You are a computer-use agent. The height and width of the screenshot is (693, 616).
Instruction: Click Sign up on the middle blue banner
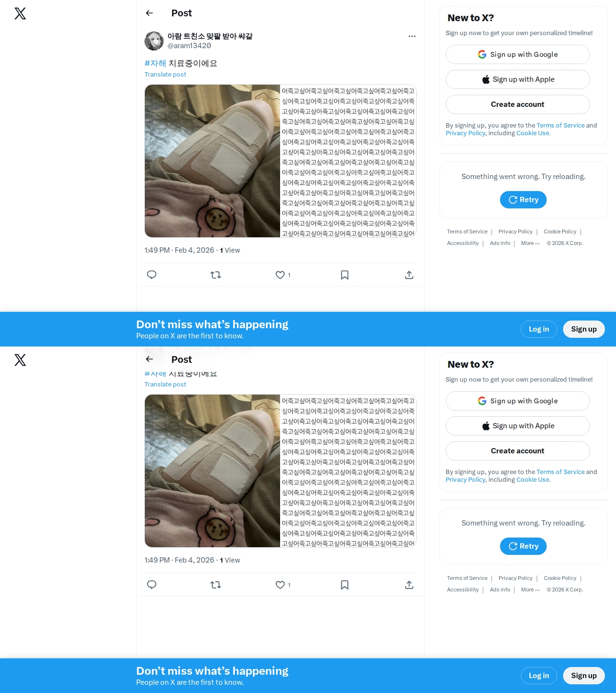pos(584,329)
